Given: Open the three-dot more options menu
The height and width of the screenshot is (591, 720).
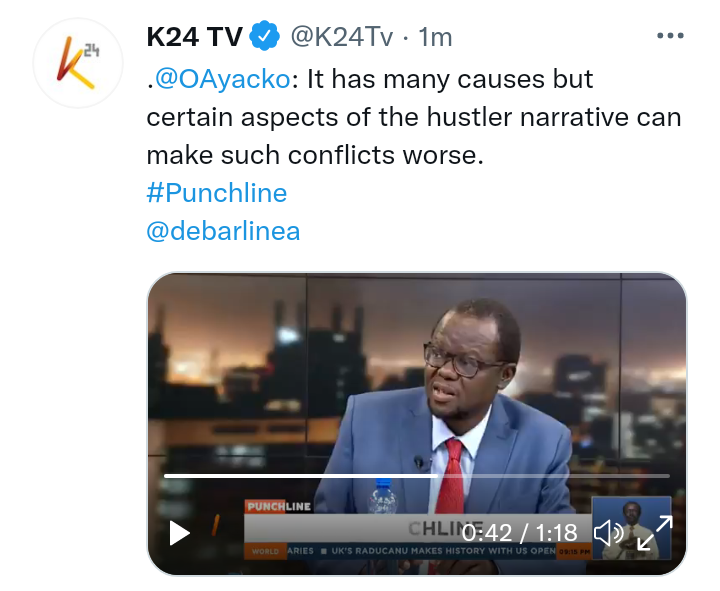Looking at the screenshot, I should click(x=670, y=35).
